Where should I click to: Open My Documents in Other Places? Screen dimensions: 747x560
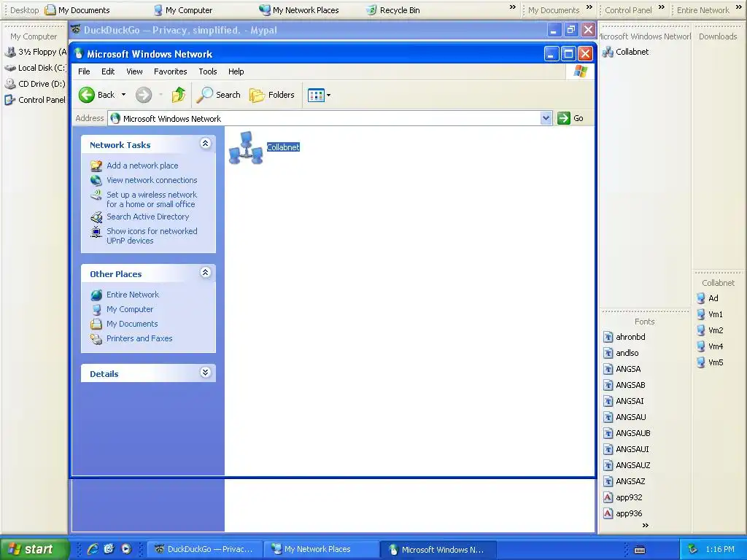132,324
